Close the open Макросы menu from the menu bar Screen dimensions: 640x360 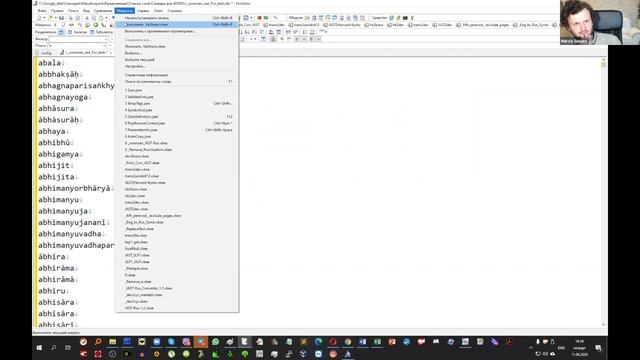[124, 11]
